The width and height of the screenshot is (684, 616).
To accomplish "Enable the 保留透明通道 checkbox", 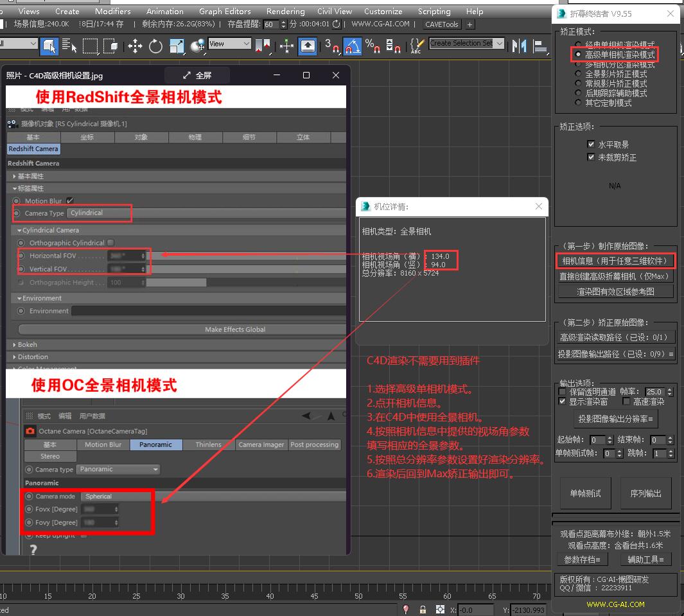I will 563,392.
